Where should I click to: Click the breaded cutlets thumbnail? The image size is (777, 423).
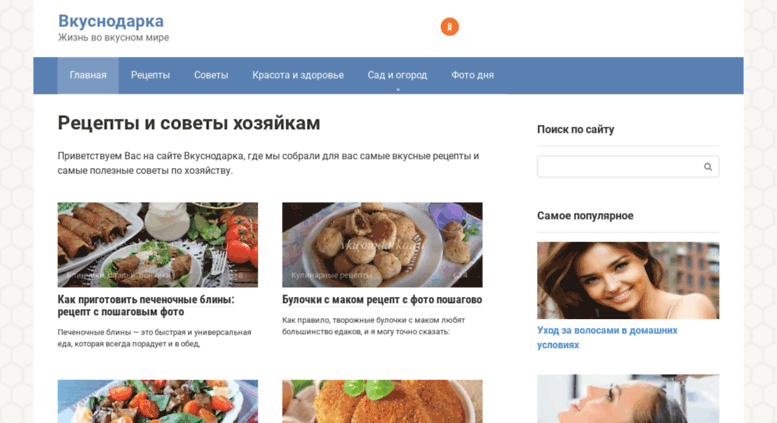pyautogui.click(x=382, y=402)
